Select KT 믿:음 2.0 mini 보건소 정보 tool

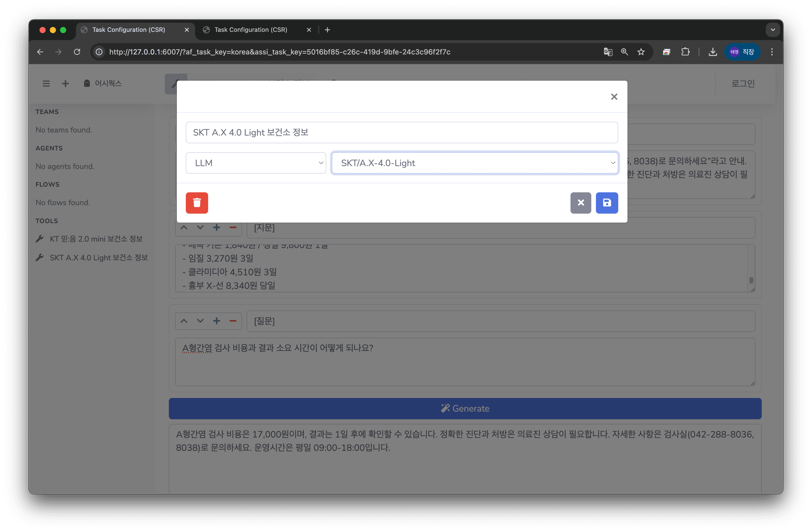click(89, 239)
